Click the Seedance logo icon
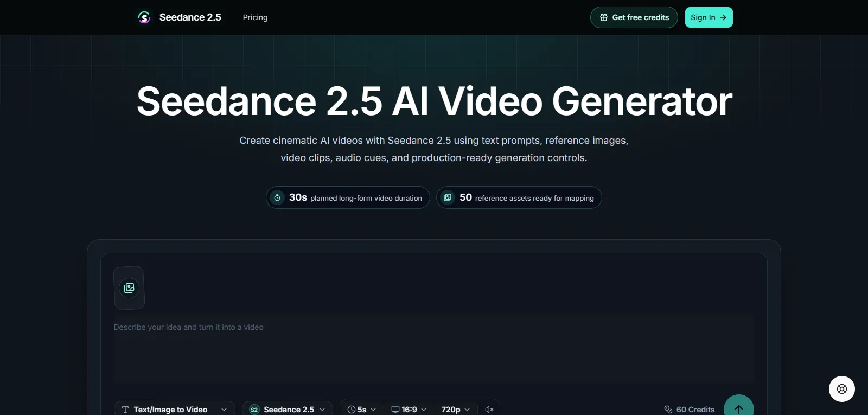This screenshot has width=868, height=415. click(144, 17)
